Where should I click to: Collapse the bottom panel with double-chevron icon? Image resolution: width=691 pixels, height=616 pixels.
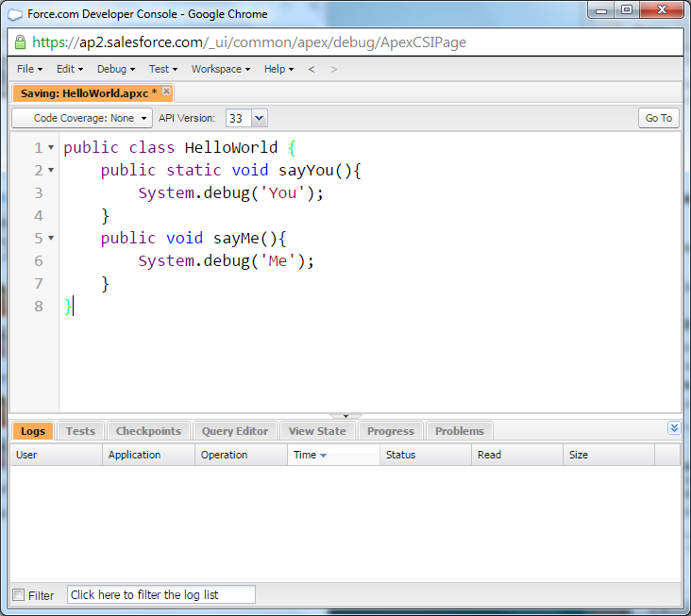[673, 428]
